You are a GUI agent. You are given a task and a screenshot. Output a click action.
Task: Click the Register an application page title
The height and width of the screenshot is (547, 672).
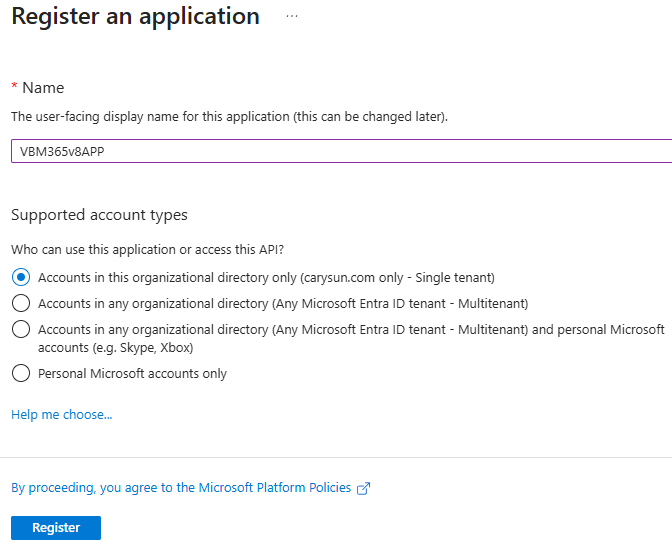pyautogui.click(x=135, y=17)
